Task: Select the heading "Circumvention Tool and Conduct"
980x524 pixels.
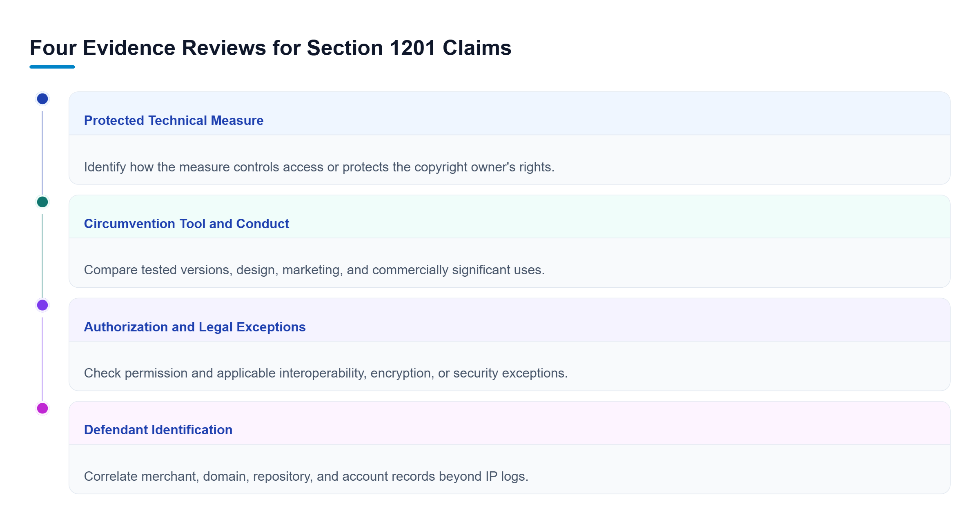Action: (x=186, y=224)
